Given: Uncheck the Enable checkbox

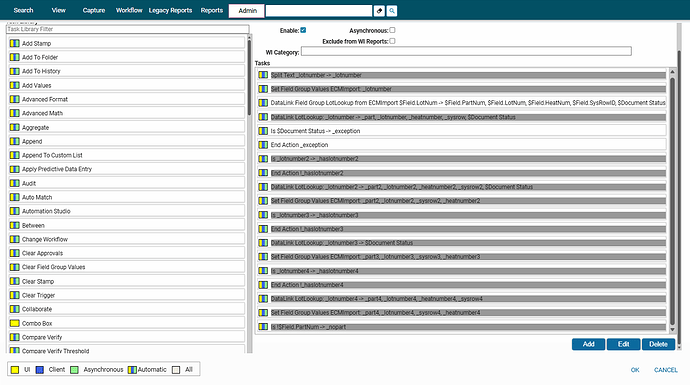Looking at the screenshot, I should [x=303, y=30].
